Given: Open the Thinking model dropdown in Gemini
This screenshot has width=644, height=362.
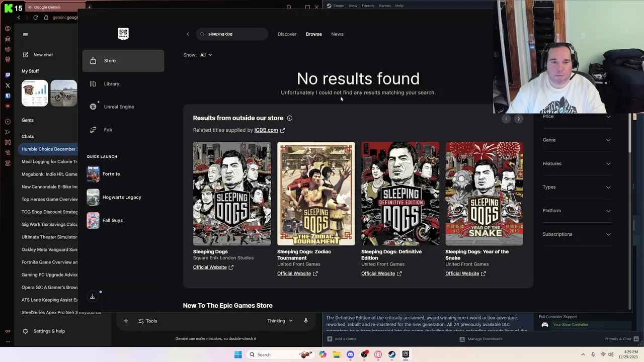Looking at the screenshot, I should tap(280, 321).
